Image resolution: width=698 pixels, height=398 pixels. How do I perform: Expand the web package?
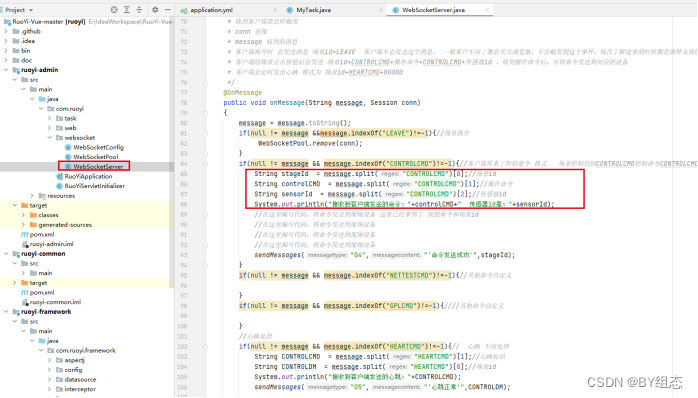(49, 128)
